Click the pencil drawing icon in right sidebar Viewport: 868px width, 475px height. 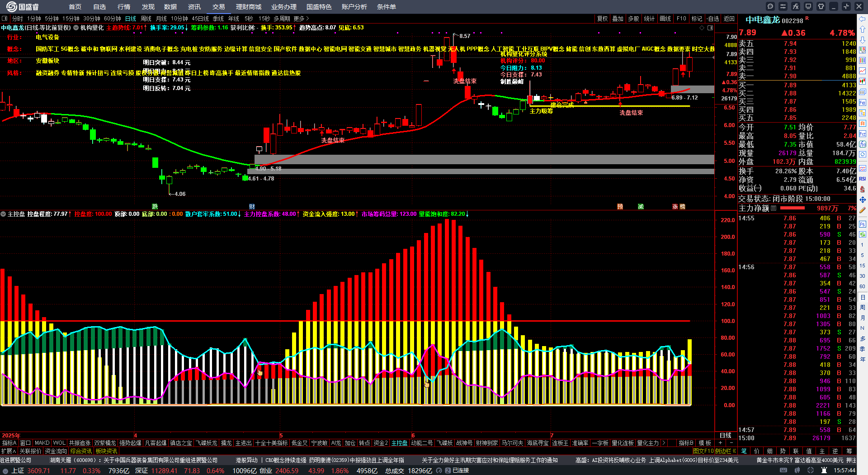tap(863, 210)
